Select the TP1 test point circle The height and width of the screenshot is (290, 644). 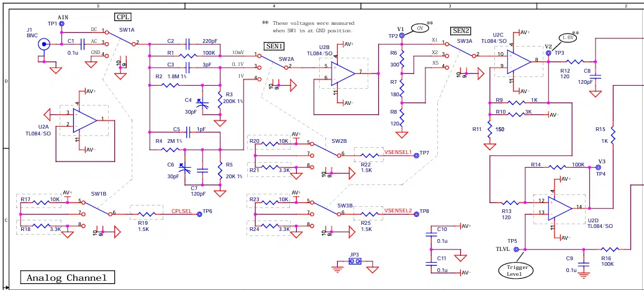coord(61,24)
